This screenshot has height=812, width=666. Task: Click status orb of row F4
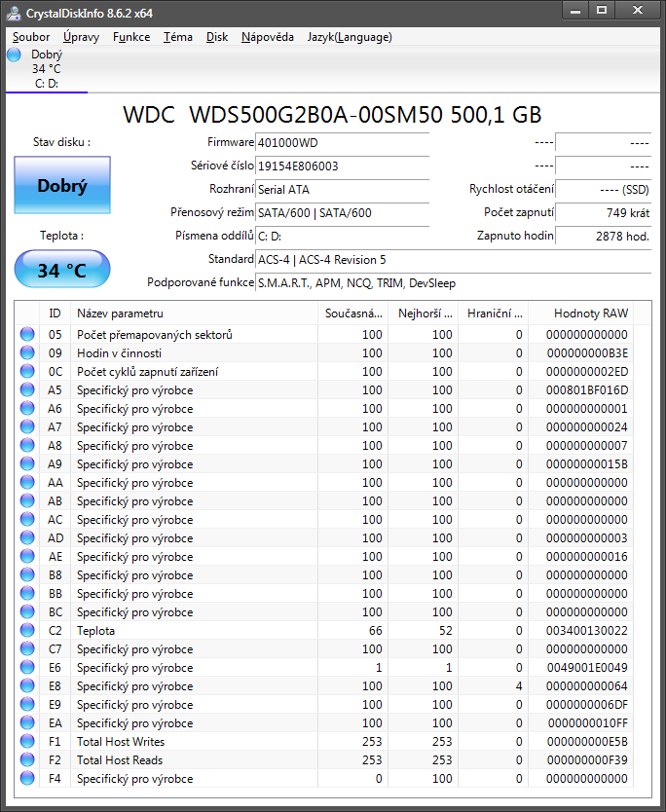point(27,778)
